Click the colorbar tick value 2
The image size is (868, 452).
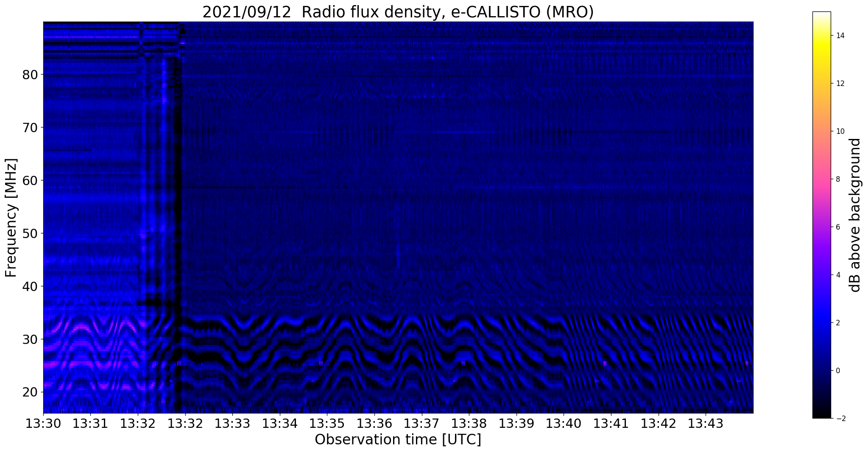click(x=837, y=323)
